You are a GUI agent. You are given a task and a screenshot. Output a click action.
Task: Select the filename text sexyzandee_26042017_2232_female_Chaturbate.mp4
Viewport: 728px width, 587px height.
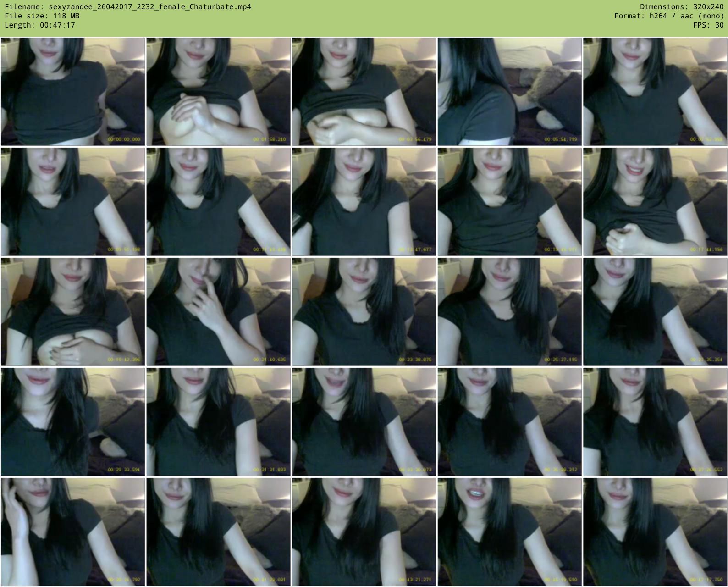(150, 7)
